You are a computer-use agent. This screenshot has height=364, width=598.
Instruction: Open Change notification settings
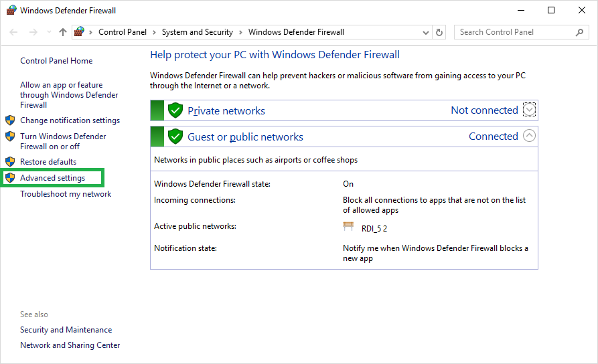(x=70, y=120)
